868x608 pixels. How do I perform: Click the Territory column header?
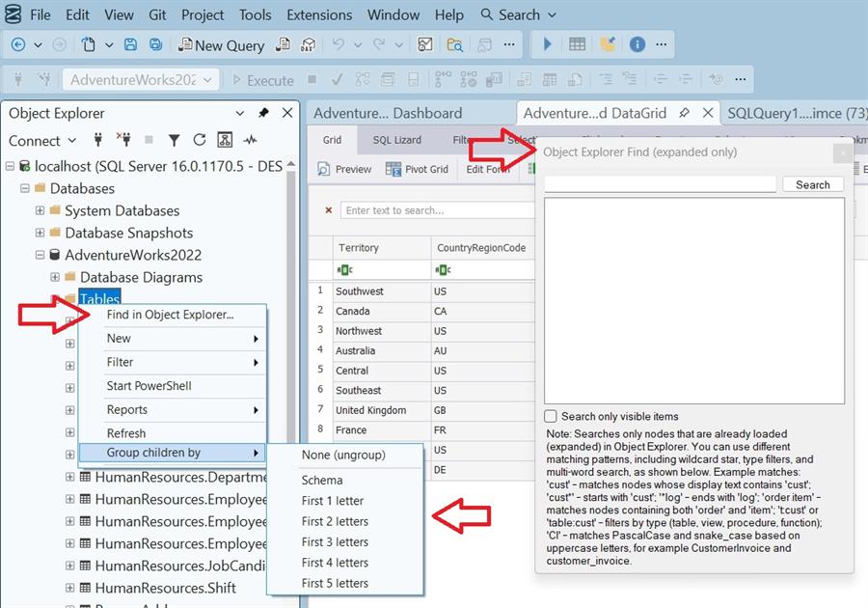381,247
